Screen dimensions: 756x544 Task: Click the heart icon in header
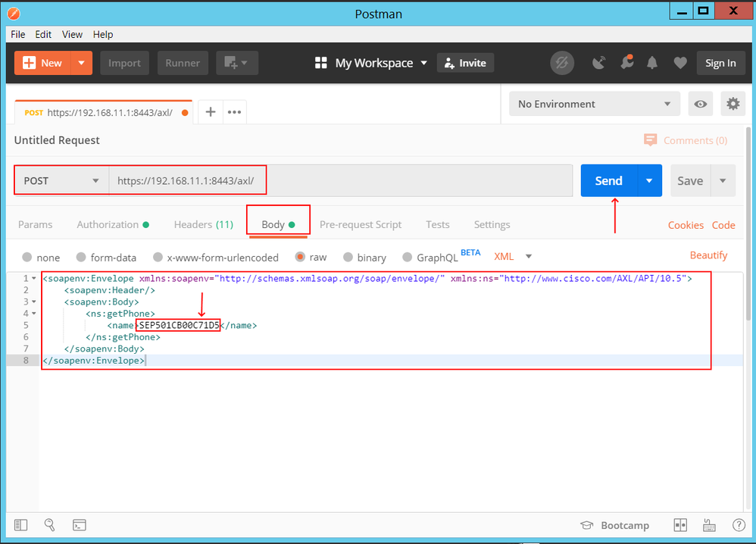click(680, 63)
